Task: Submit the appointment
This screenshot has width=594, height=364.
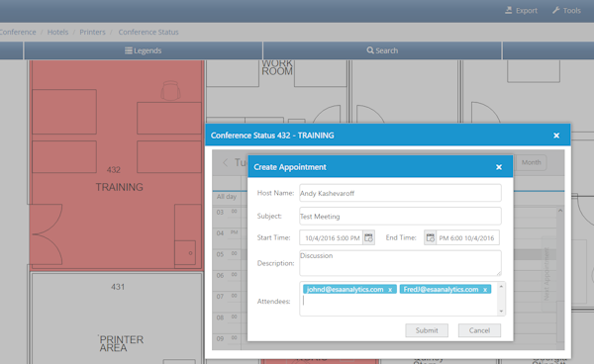Action: 427,330
